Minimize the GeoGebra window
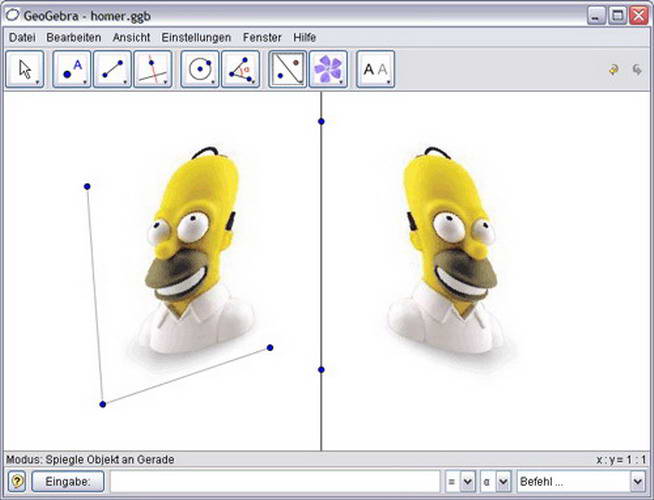The image size is (654, 500). (596, 16)
